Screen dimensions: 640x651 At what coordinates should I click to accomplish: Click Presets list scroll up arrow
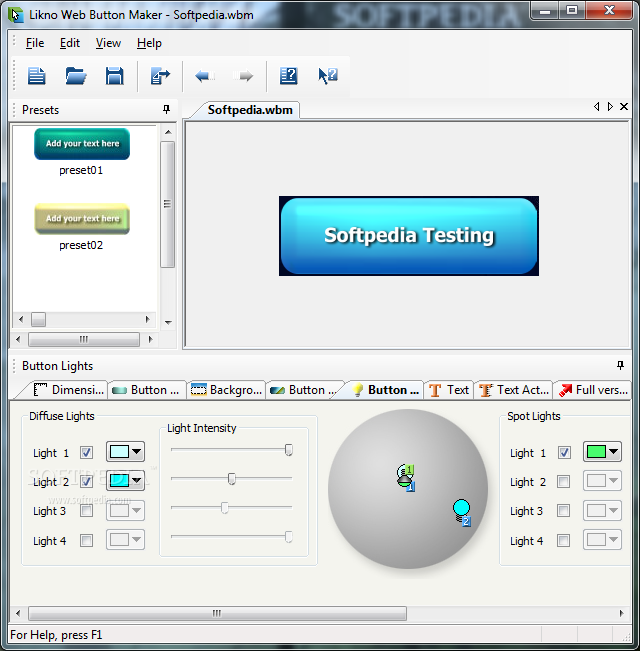pos(168,132)
